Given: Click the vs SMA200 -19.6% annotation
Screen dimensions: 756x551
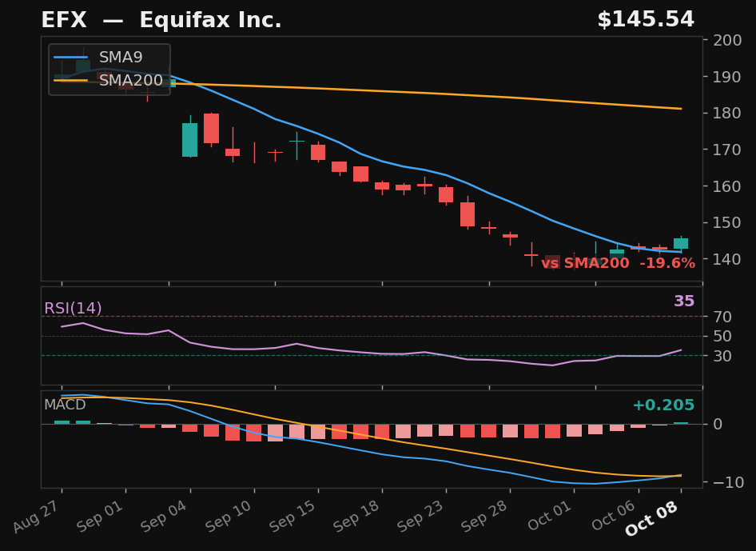Looking at the screenshot, I should pyautogui.click(x=618, y=263).
